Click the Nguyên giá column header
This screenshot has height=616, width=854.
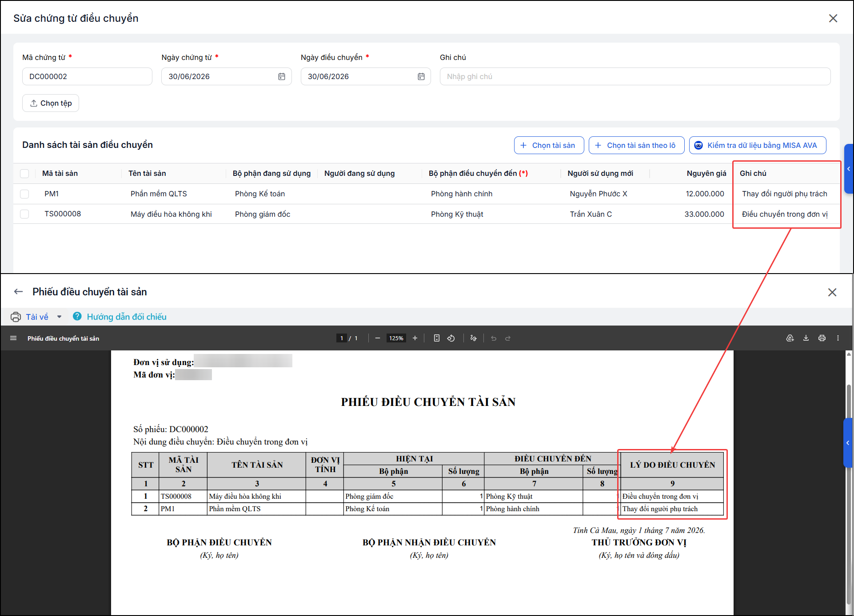click(706, 173)
